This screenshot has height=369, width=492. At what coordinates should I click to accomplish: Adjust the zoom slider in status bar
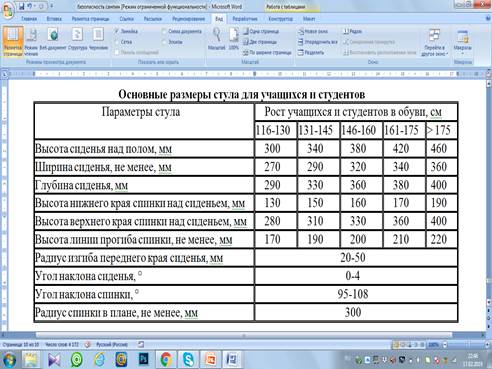pos(467,345)
